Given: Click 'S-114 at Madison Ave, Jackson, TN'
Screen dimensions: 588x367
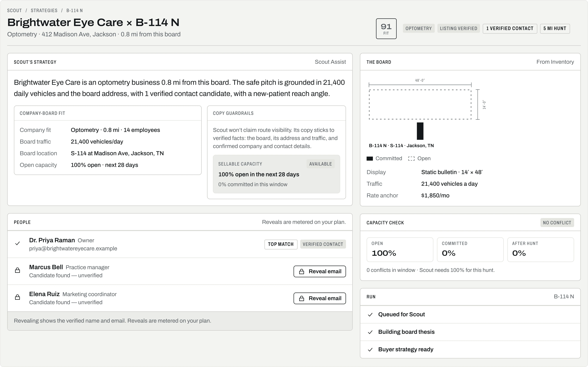Looking at the screenshot, I should (x=117, y=153).
